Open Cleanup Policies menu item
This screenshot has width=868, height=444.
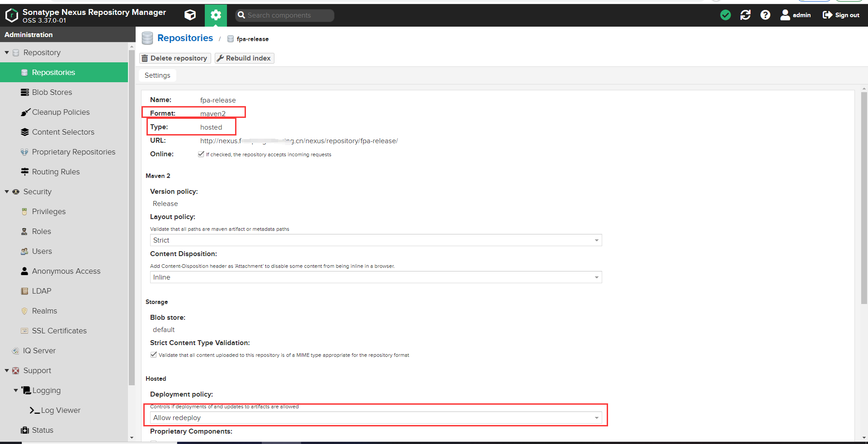(x=64, y=112)
